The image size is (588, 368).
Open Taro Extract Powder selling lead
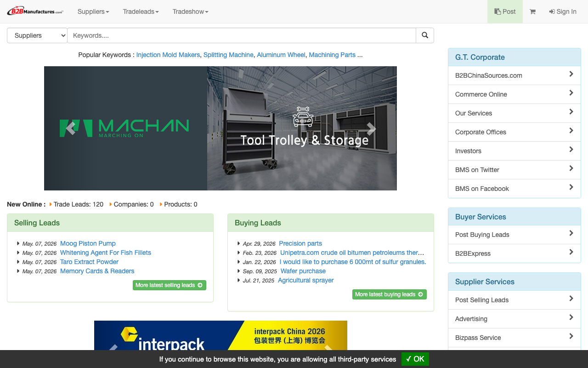coord(89,262)
